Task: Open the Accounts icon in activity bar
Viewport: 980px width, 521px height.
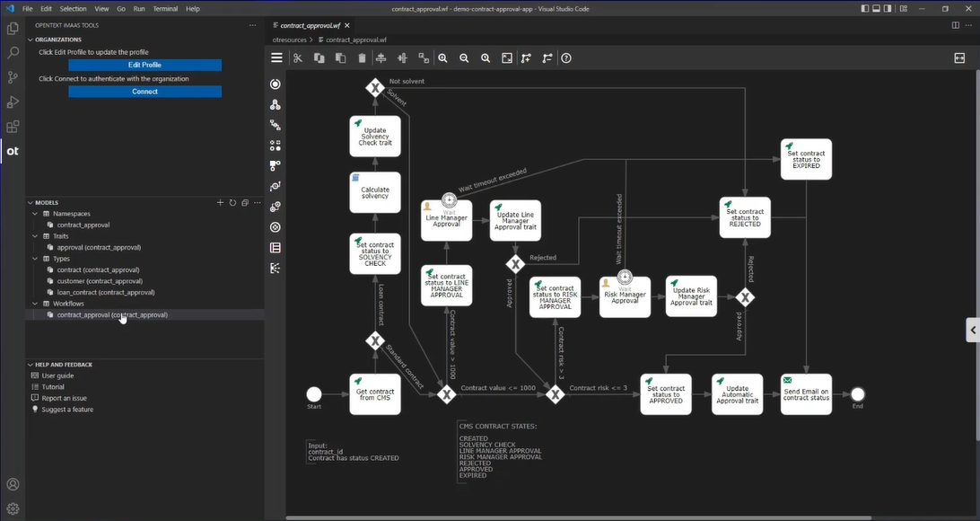Action: [x=13, y=485]
